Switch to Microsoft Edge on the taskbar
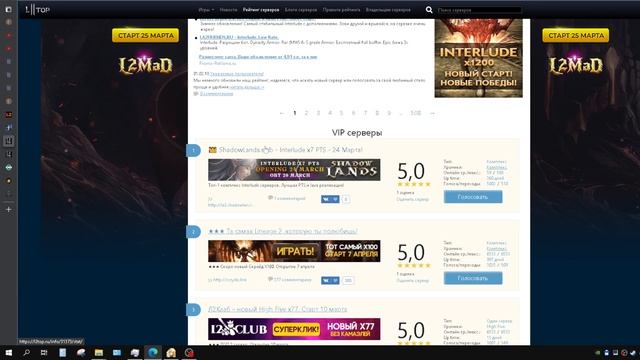This screenshot has width=640, height=360. click(153, 353)
